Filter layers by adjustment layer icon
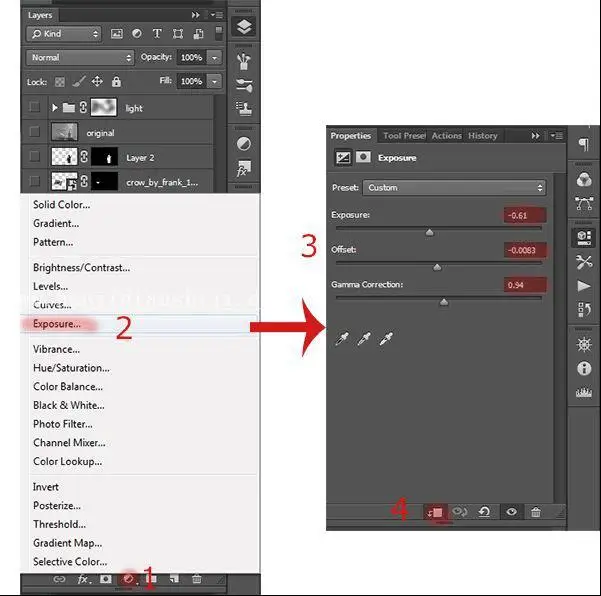This screenshot has width=601, height=596. [x=136, y=34]
